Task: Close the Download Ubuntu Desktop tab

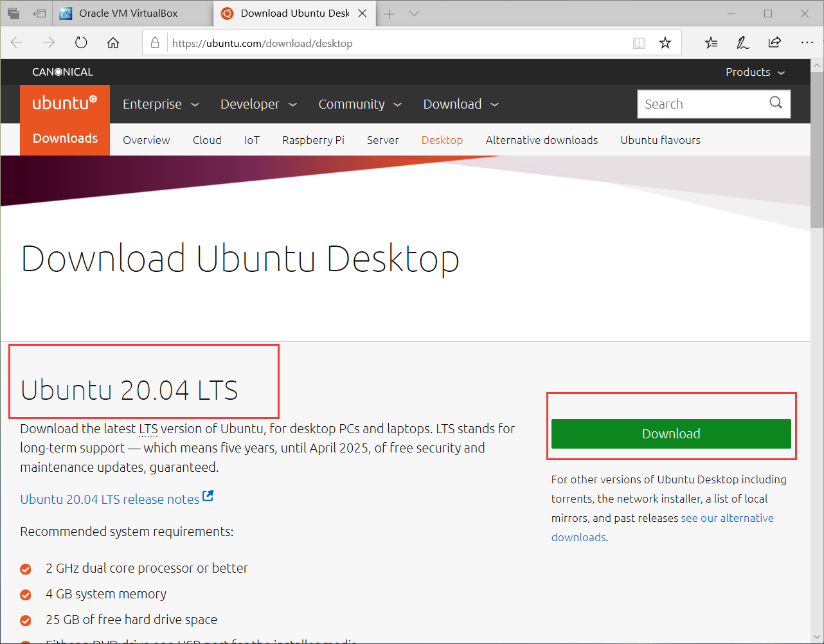Action: click(x=363, y=13)
